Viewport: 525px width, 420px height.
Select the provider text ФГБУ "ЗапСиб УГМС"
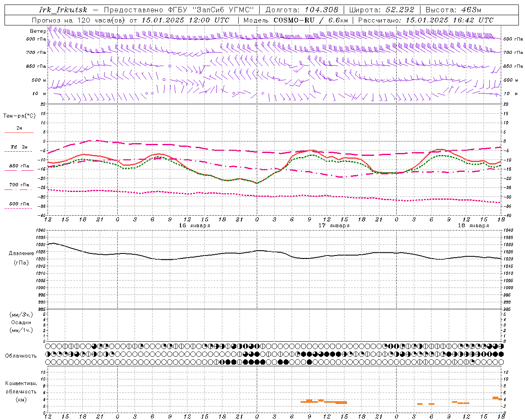[211, 10]
